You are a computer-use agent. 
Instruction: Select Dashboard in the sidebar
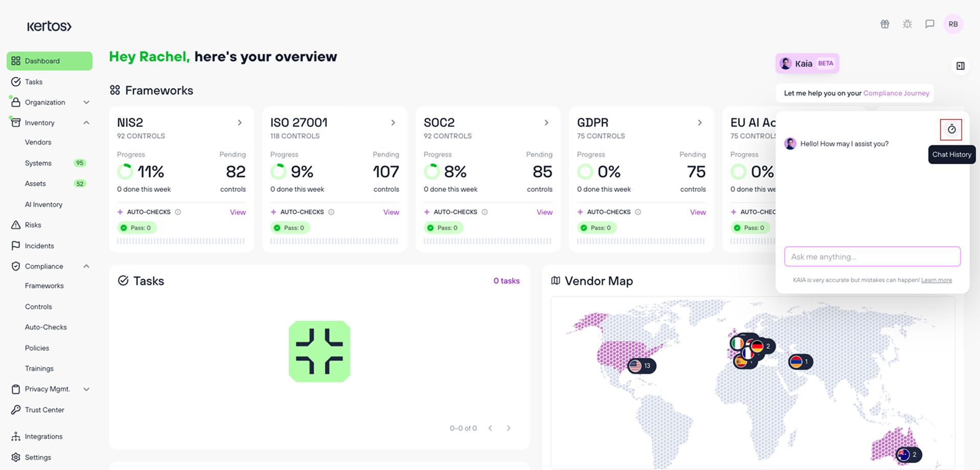50,61
